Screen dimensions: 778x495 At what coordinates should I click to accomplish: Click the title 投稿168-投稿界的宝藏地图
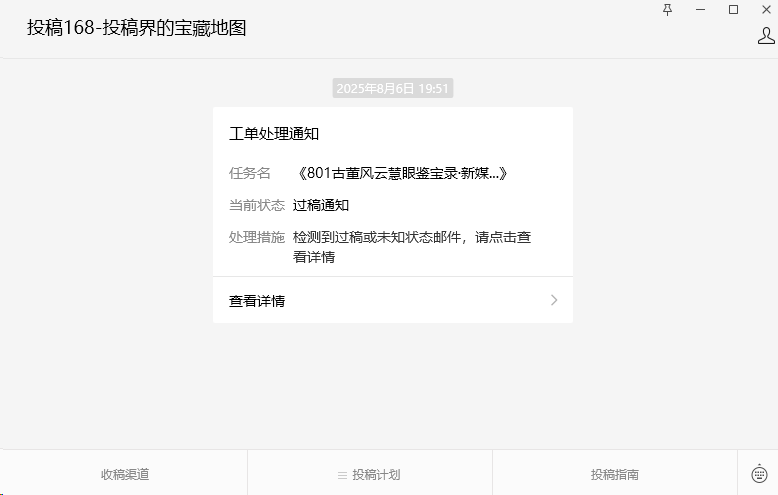tap(136, 28)
